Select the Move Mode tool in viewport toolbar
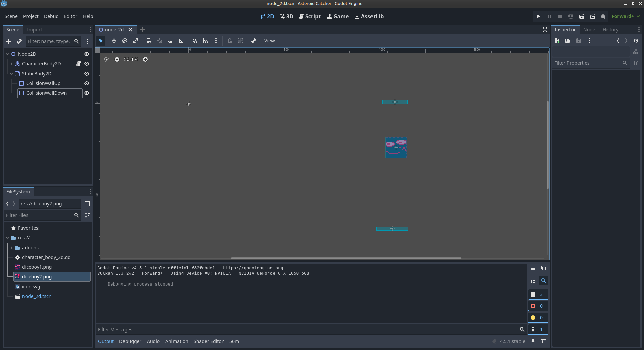 tap(114, 41)
